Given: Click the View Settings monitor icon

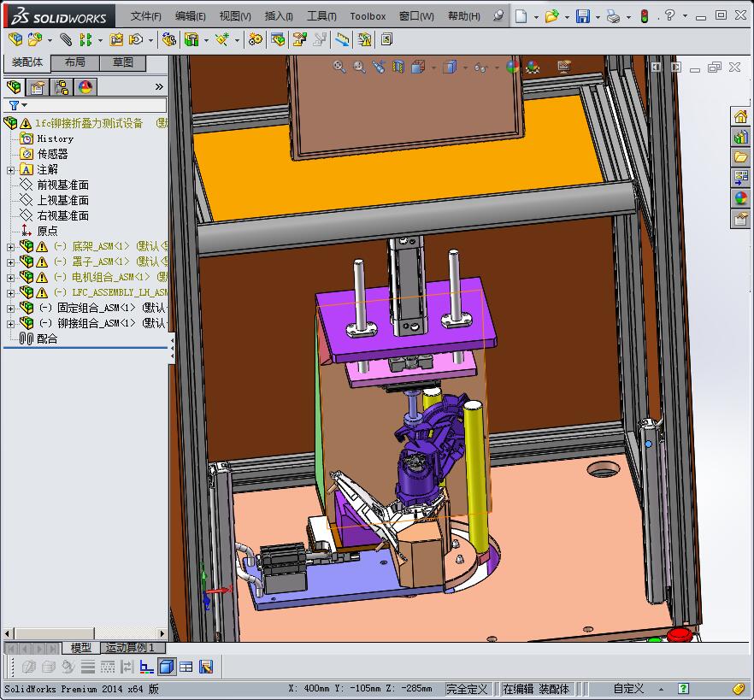Looking at the screenshot, I should [x=563, y=67].
